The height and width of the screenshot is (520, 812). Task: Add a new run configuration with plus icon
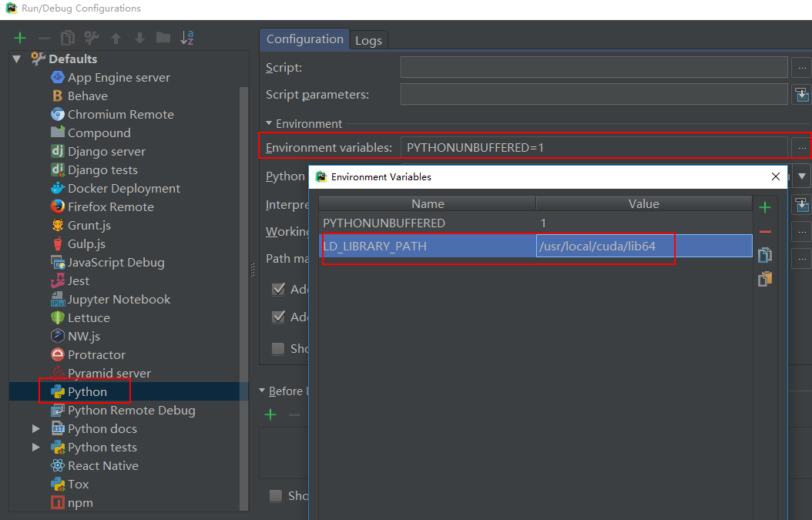20,38
